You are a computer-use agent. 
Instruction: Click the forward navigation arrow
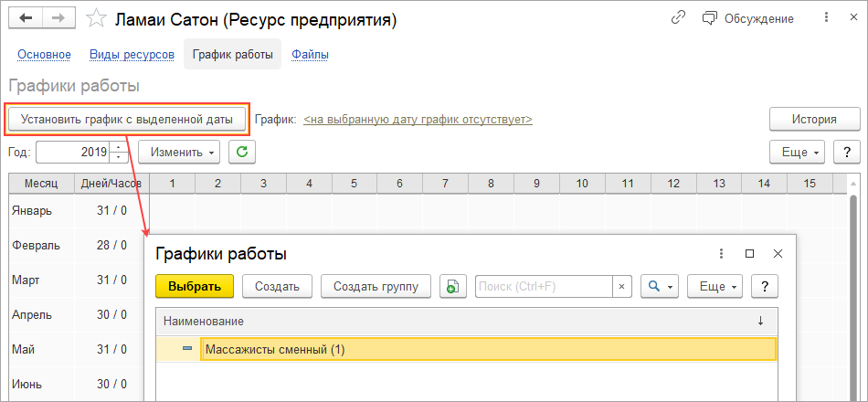(x=58, y=18)
